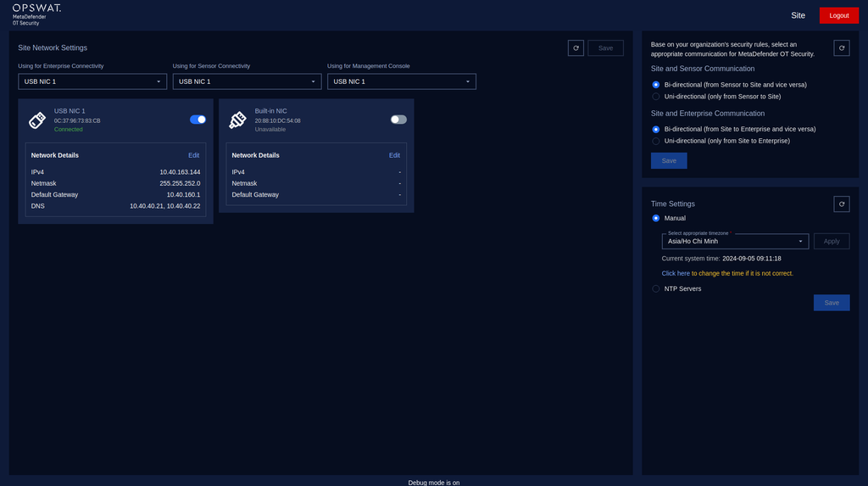The height and width of the screenshot is (486, 868).
Task: Click the Built-in NIC card title
Action: [270, 111]
